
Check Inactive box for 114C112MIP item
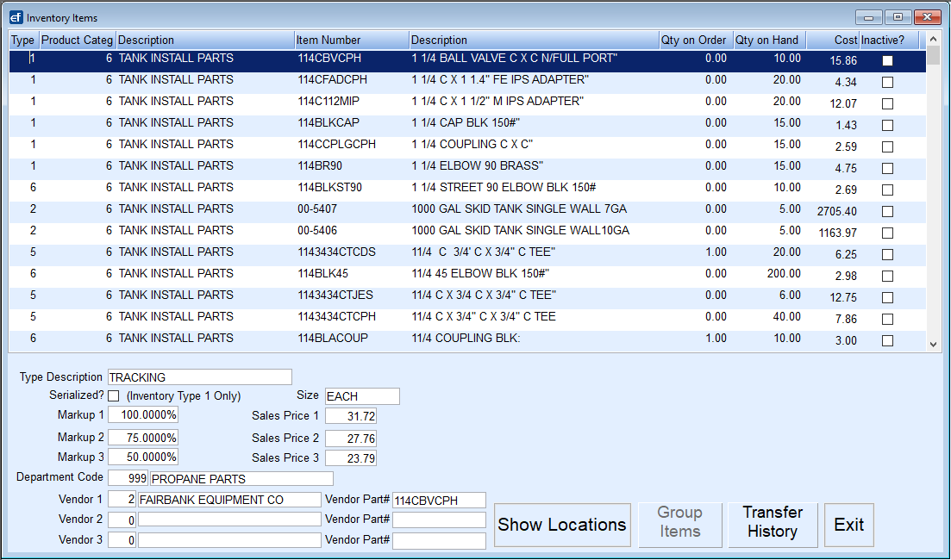click(x=887, y=103)
